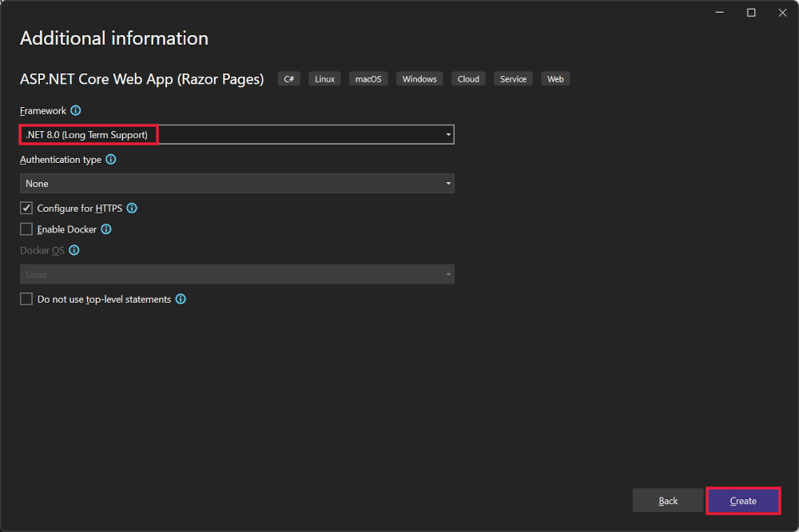Click the Framework label
Image resolution: width=799 pixels, height=532 pixels.
click(x=43, y=110)
